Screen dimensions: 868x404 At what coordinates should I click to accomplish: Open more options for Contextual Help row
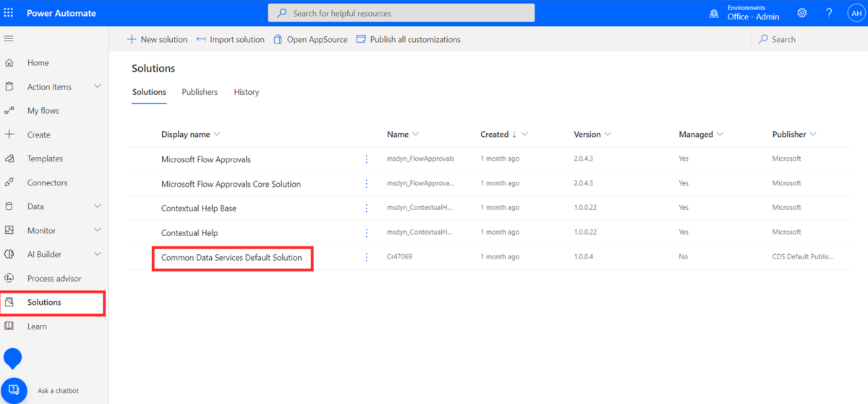point(367,232)
